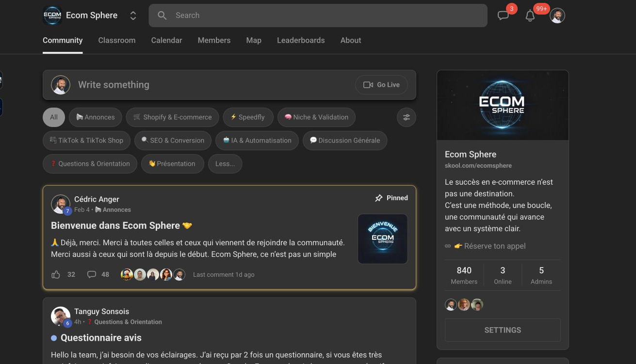Open the notifications bell

click(x=530, y=16)
